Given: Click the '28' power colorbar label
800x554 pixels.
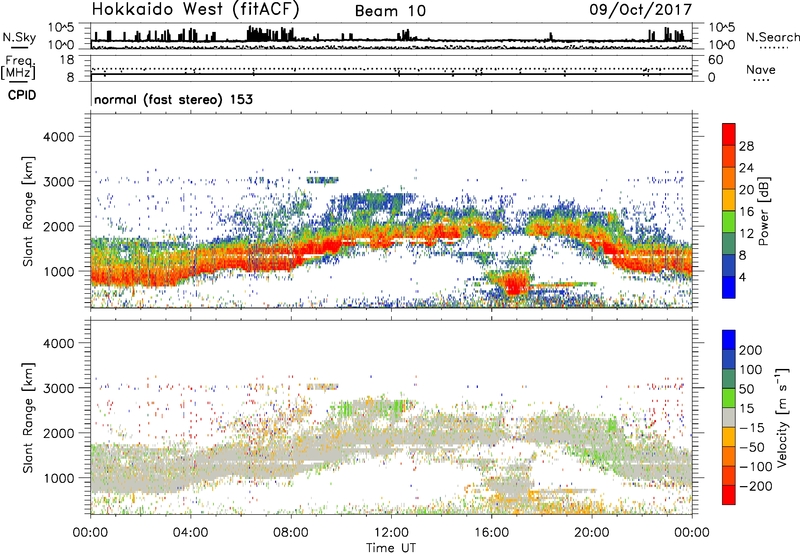Looking at the screenshot, I should [x=746, y=146].
